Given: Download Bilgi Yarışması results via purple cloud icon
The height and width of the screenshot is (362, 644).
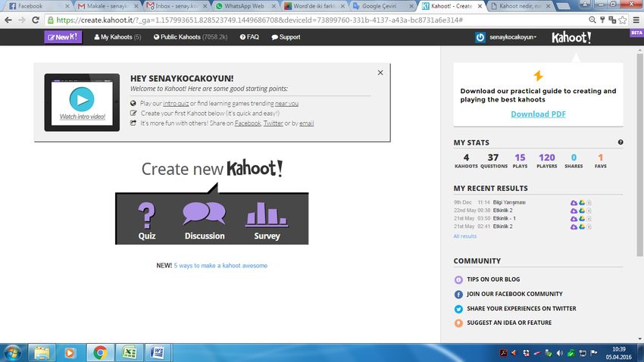Looking at the screenshot, I should (x=574, y=203).
